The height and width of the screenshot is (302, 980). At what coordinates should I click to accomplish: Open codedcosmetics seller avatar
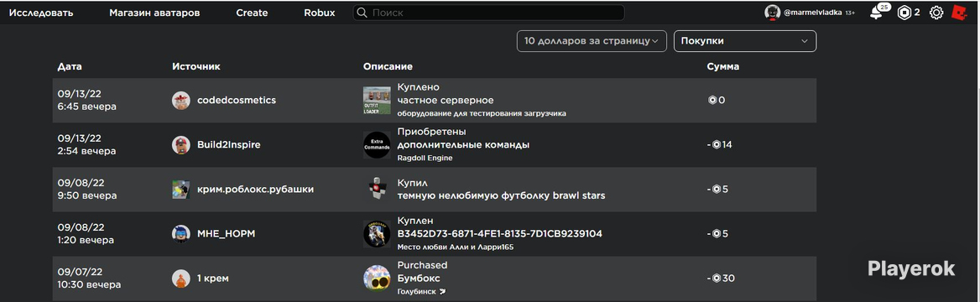180,100
